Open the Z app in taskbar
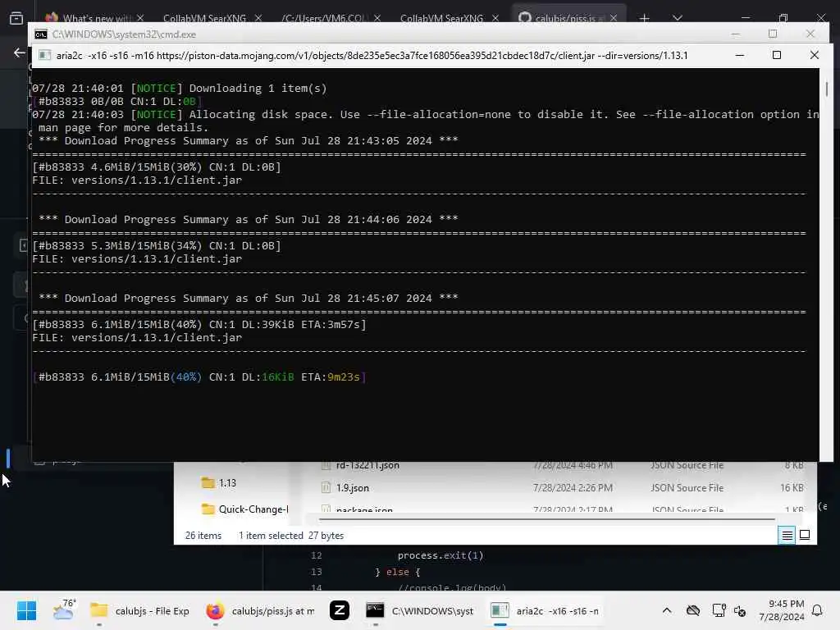This screenshot has height=630, width=840. [339, 610]
